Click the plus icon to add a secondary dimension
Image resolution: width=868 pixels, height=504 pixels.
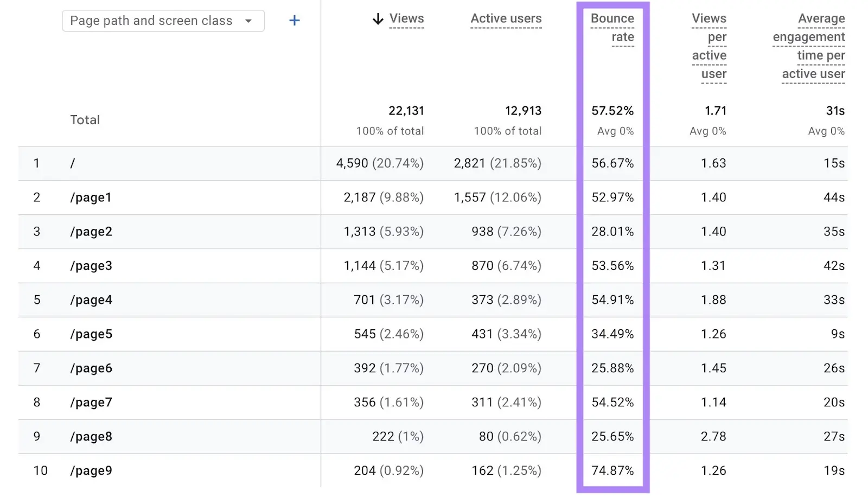coord(294,20)
